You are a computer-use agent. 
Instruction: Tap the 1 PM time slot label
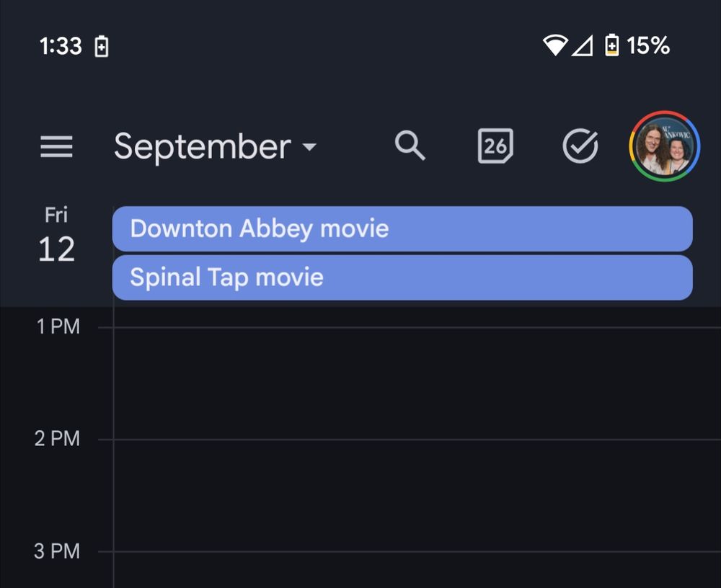tap(56, 326)
